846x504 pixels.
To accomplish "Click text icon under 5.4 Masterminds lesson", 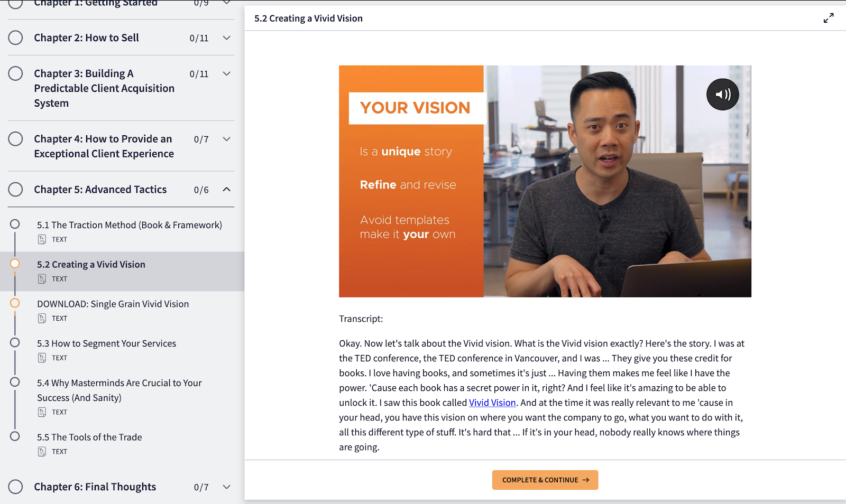I will pyautogui.click(x=42, y=412).
